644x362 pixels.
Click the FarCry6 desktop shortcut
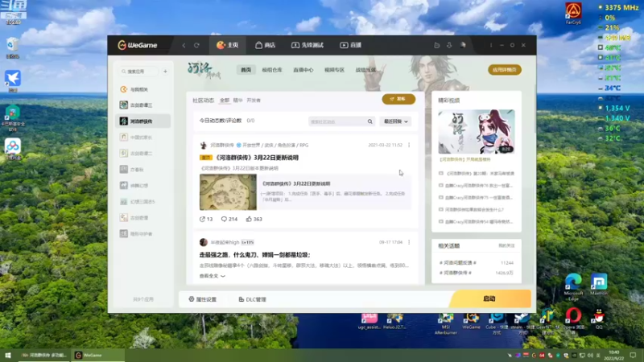click(573, 14)
